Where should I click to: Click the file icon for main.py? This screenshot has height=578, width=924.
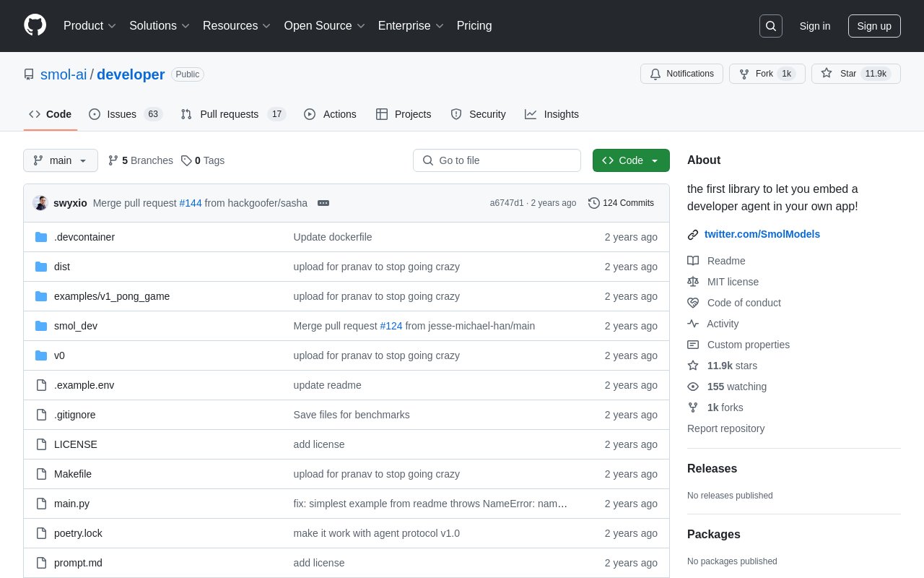pyautogui.click(x=41, y=504)
